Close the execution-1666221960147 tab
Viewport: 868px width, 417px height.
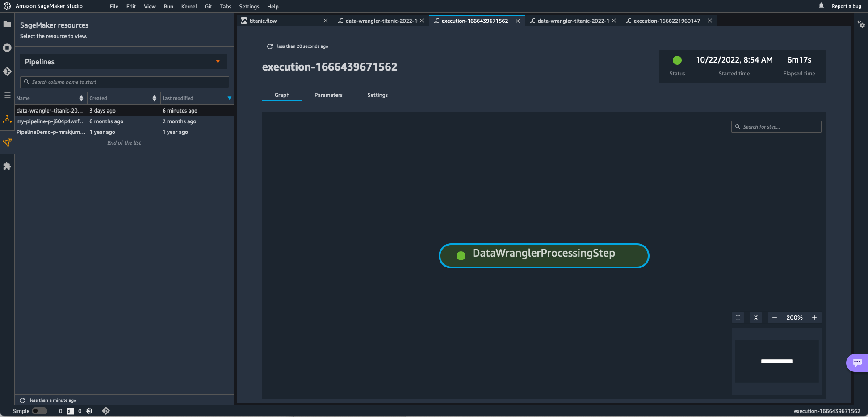click(710, 21)
